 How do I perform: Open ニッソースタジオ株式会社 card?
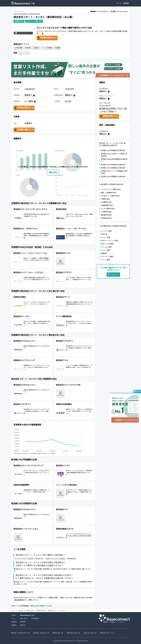point(74,491)
